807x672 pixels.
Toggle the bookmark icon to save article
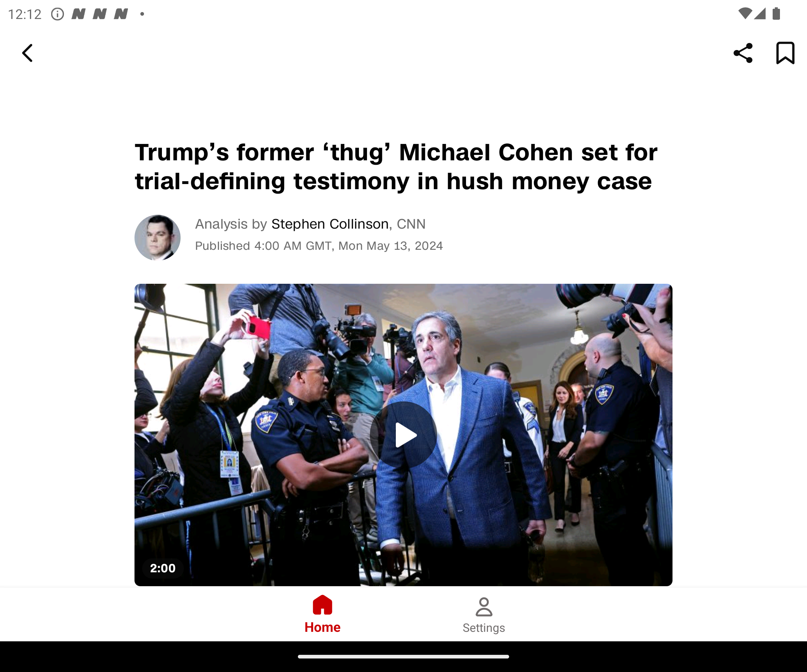(x=785, y=53)
